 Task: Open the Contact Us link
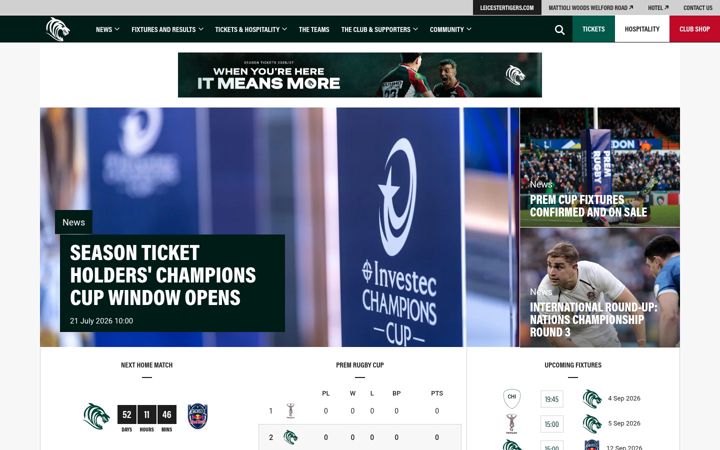pyautogui.click(x=698, y=8)
